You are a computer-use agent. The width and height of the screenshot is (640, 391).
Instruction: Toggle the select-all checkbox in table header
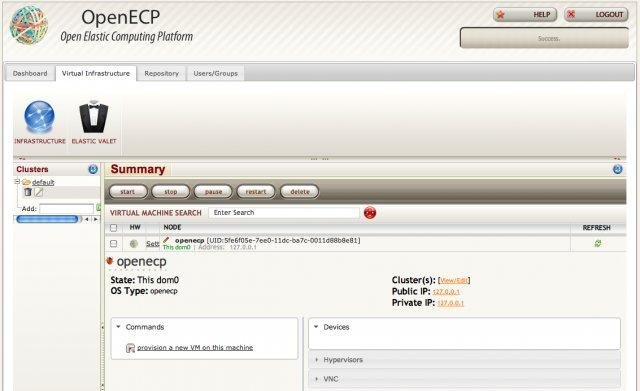coord(113,228)
